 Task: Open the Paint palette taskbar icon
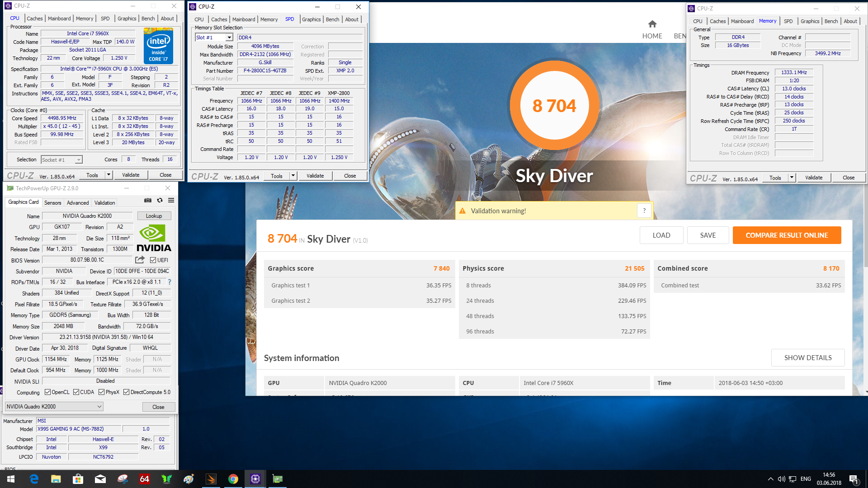coord(189,479)
